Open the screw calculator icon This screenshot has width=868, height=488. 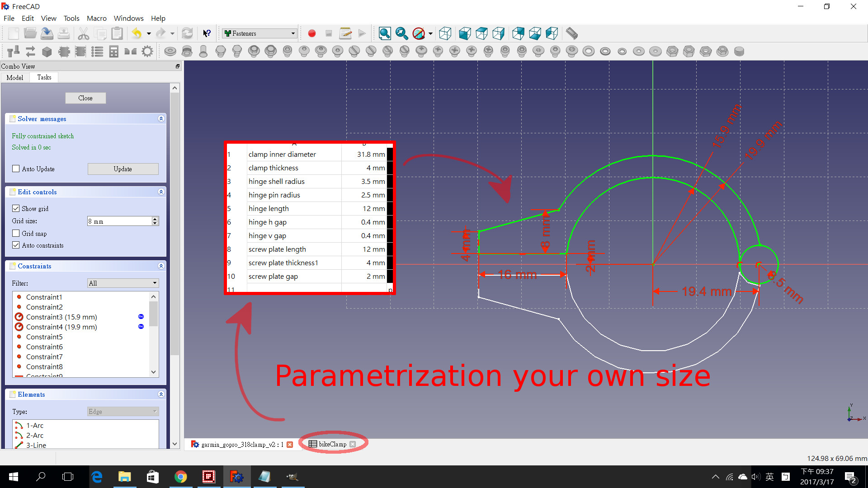click(x=114, y=52)
